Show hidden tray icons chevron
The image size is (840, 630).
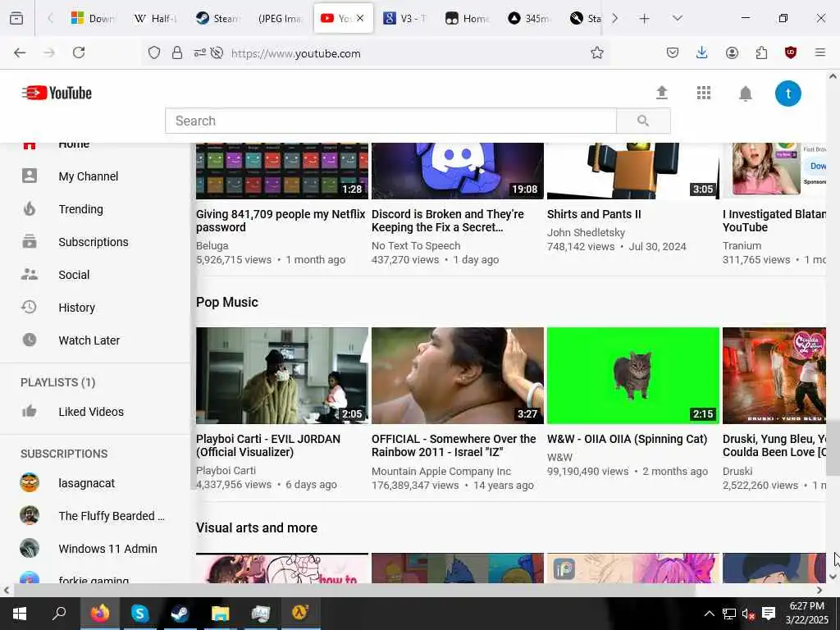click(x=709, y=614)
